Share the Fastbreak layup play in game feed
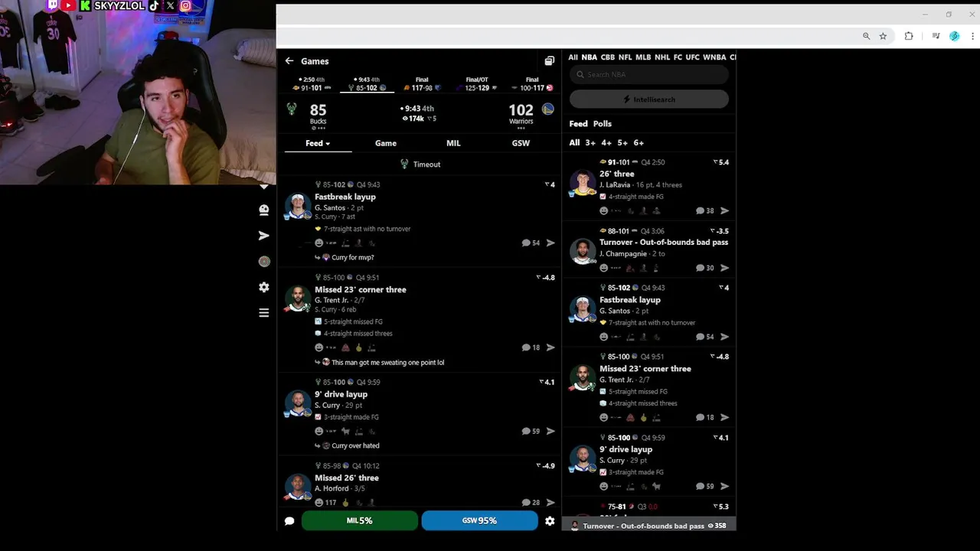The image size is (980, 551). [550, 243]
